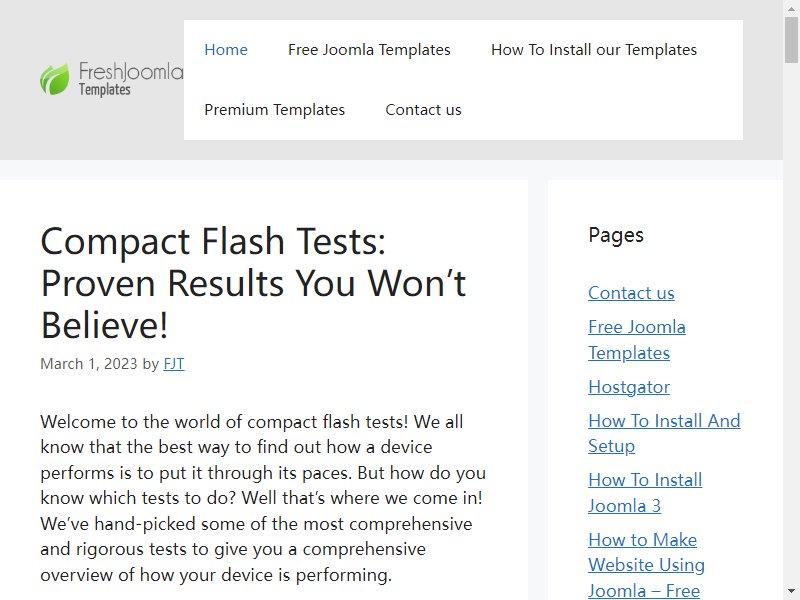Open Premium Templates menu item
The width and height of the screenshot is (800, 600).
coord(274,110)
